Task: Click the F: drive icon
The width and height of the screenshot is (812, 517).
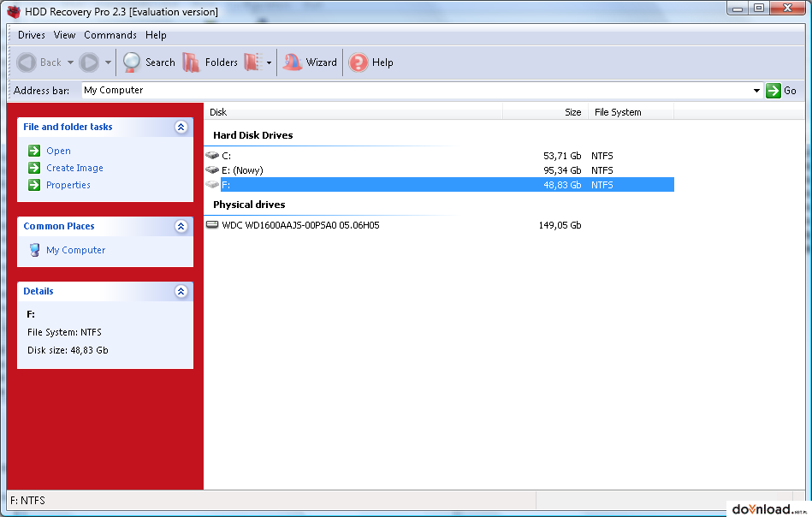Action: pos(212,184)
